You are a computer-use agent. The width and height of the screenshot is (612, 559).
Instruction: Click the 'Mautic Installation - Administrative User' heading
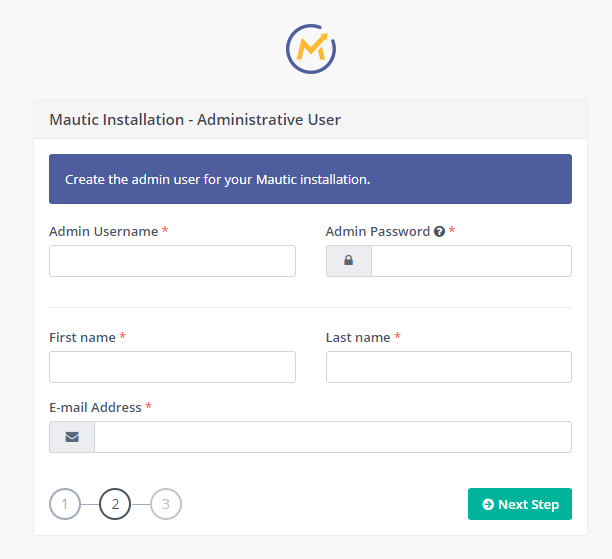(x=195, y=120)
